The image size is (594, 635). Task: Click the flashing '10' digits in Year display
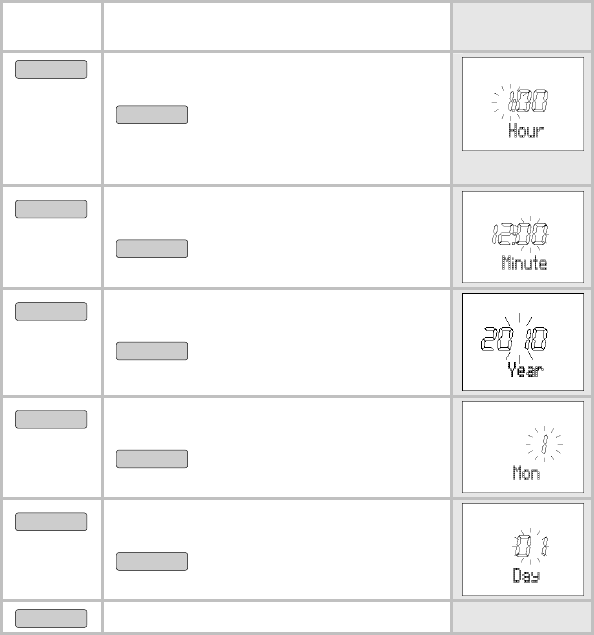(536, 339)
